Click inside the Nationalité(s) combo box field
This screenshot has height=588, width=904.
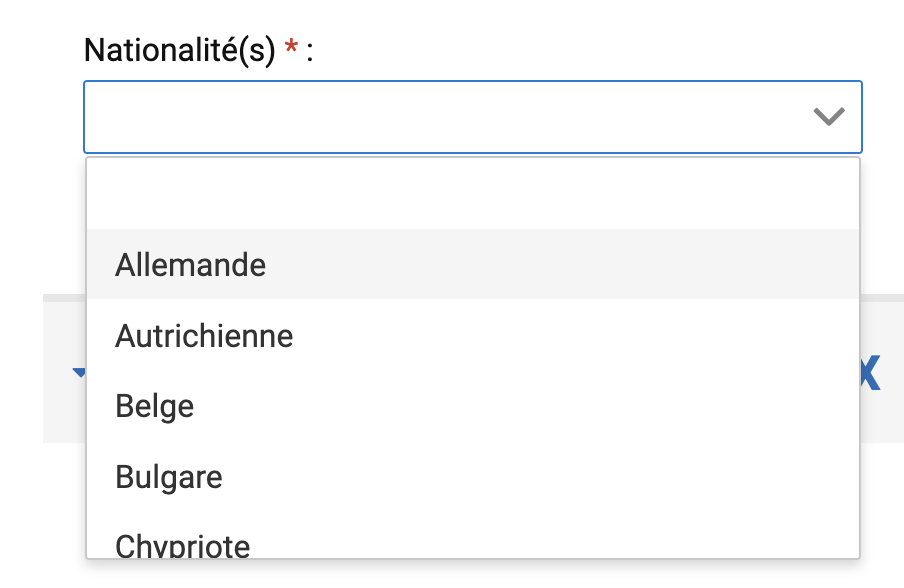[x=450, y=117]
